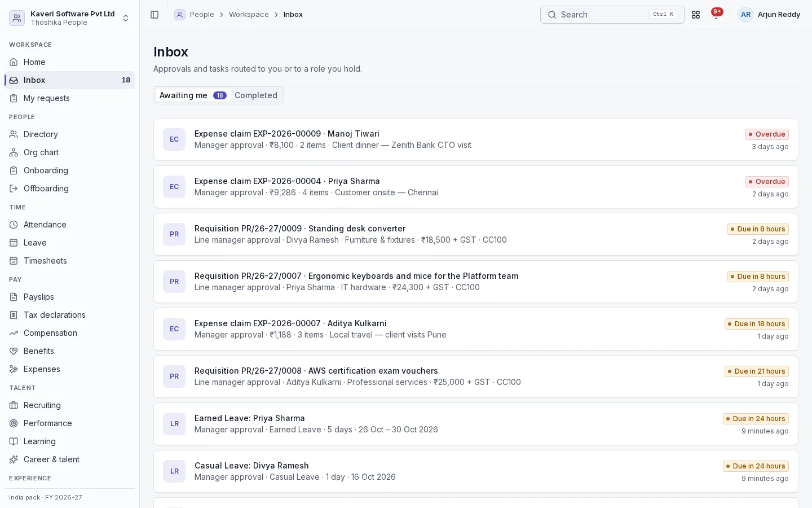Expand the Kaveri Software company switcher
Screen dimensions: 812x508
click(x=70, y=18)
